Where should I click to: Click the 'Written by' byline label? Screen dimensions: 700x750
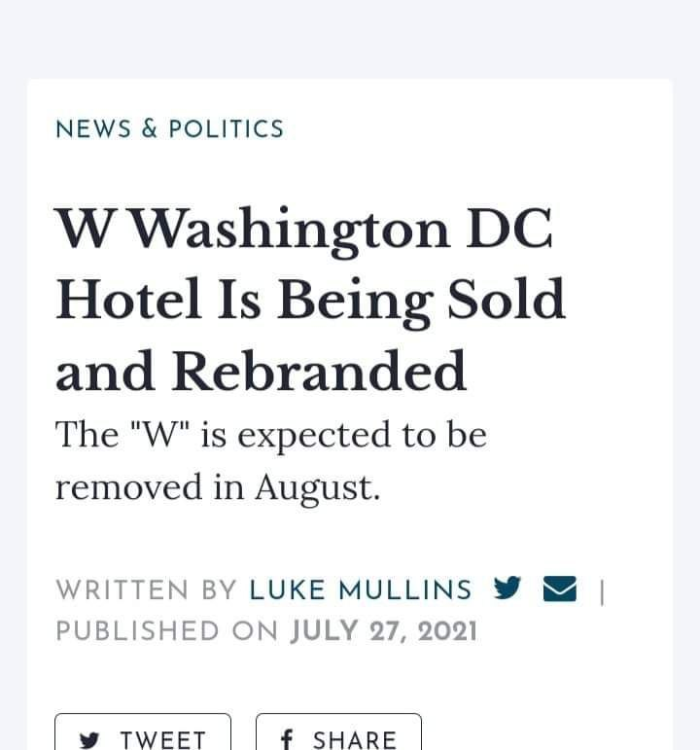(x=147, y=589)
